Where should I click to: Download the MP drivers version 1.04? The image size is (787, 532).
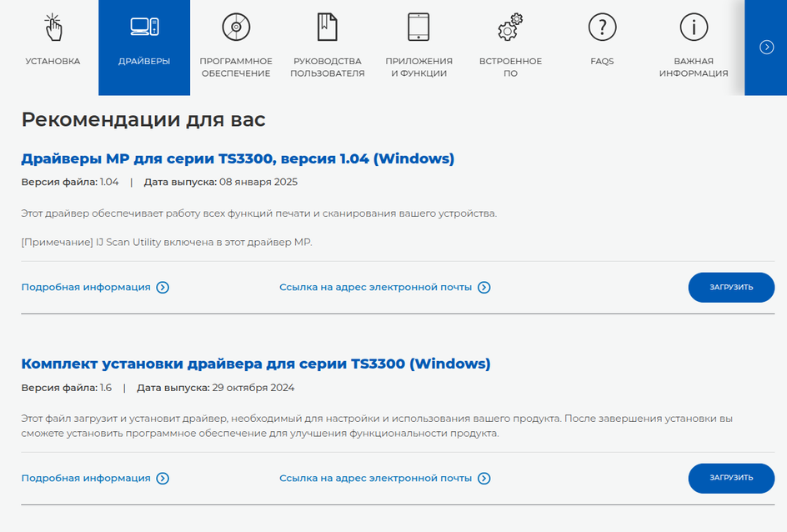click(731, 288)
